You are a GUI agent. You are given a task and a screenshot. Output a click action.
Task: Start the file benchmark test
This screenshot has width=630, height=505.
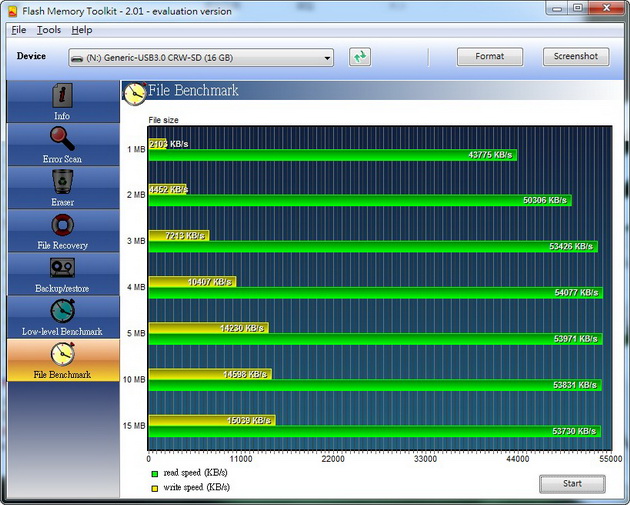point(572,484)
